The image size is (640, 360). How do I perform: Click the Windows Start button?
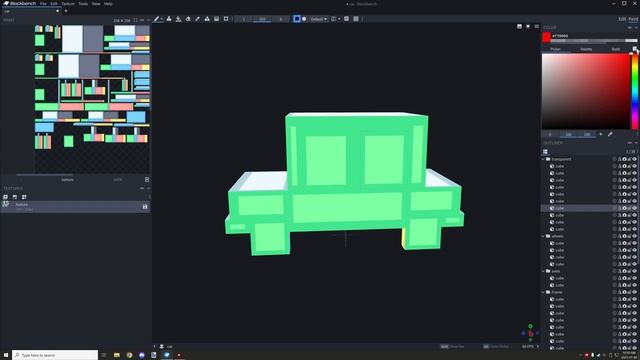coord(6,355)
